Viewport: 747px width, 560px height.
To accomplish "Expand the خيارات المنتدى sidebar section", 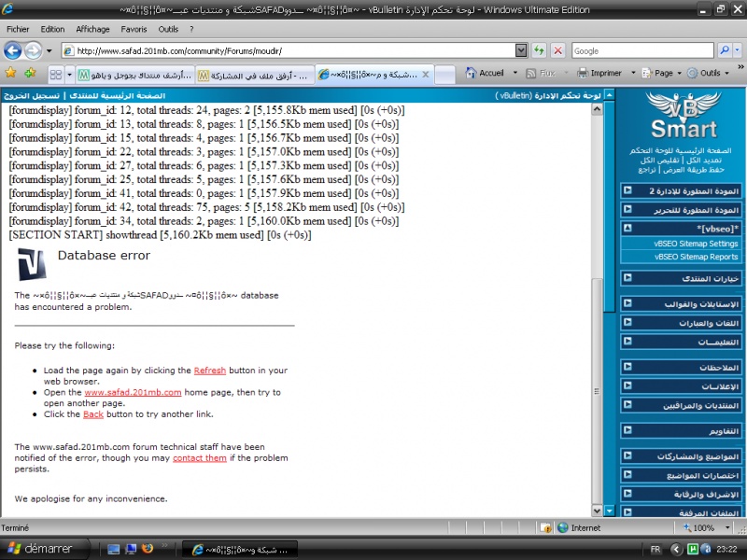I will [x=627, y=278].
